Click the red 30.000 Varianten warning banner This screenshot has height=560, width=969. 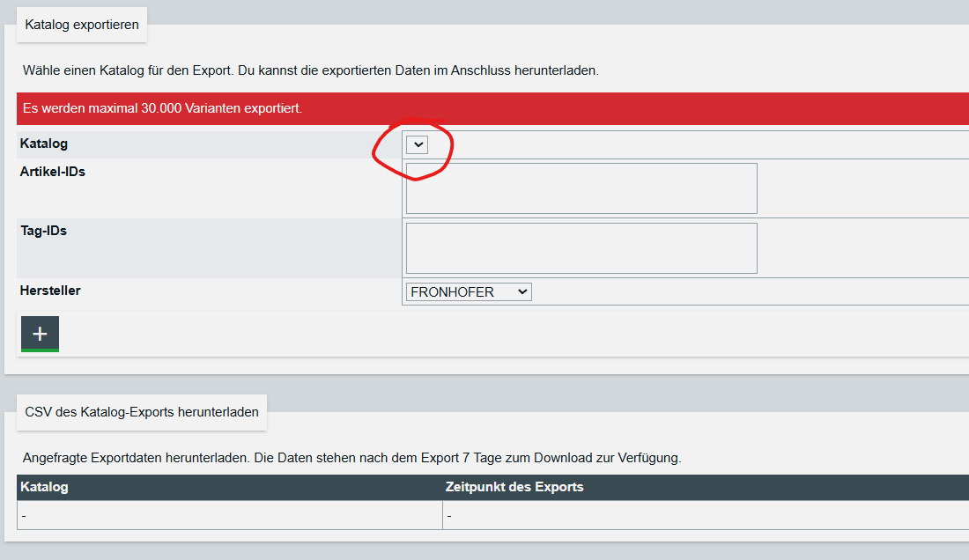click(x=492, y=108)
